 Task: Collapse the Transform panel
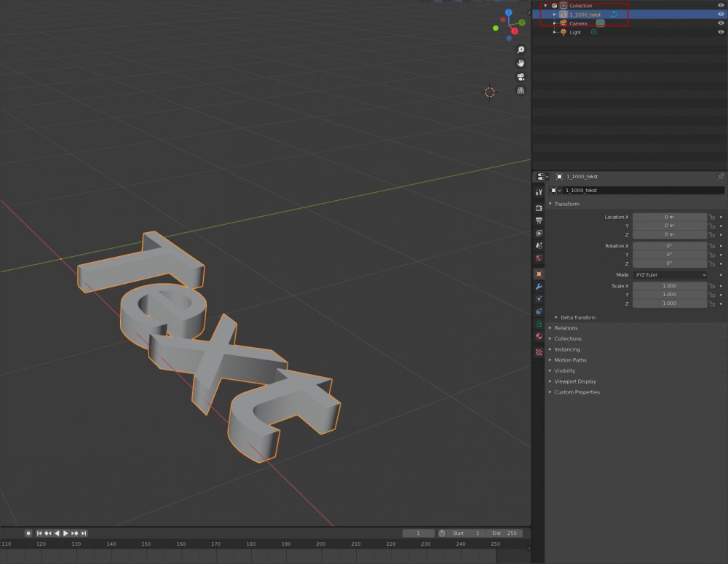pos(566,204)
